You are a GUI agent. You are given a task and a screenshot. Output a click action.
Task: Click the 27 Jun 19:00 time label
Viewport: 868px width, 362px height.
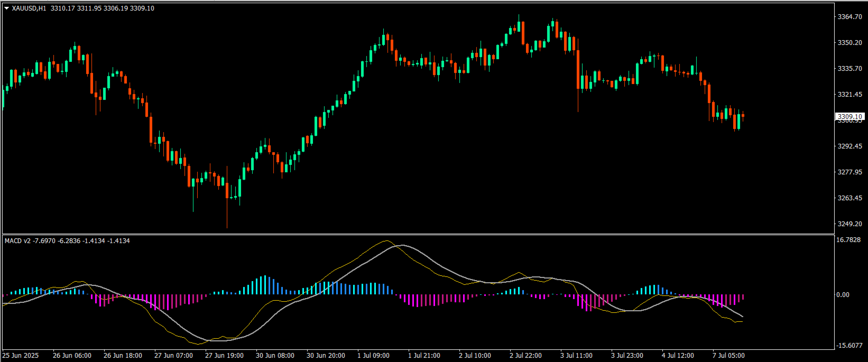[x=224, y=356]
